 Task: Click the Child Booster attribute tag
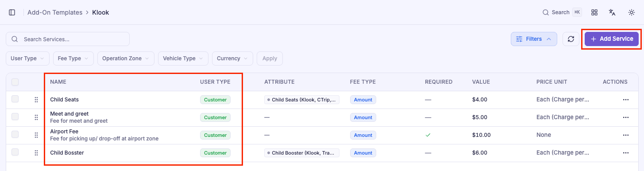point(302,153)
